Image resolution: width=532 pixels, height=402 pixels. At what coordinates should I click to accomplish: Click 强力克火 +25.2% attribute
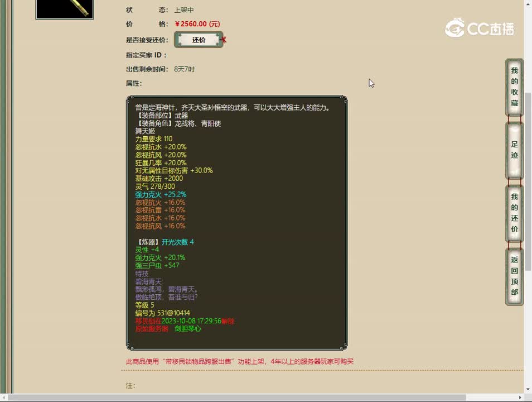coord(161,194)
